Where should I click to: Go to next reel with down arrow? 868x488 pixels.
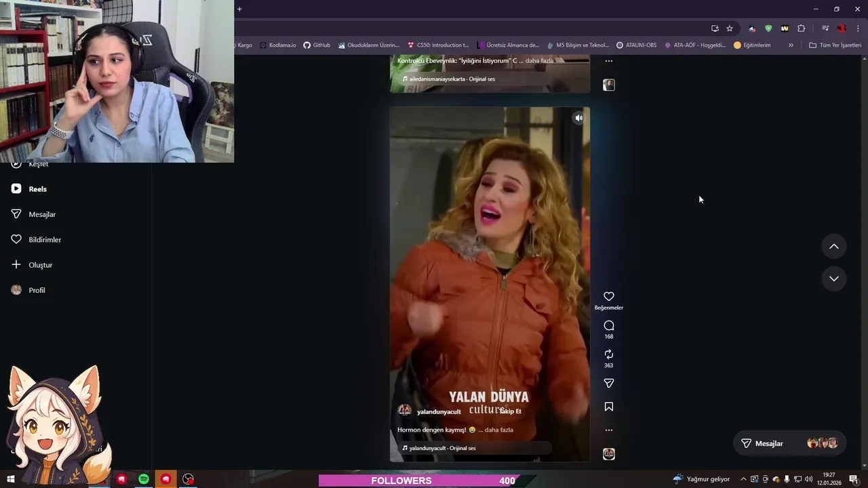click(x=834, y=279)
